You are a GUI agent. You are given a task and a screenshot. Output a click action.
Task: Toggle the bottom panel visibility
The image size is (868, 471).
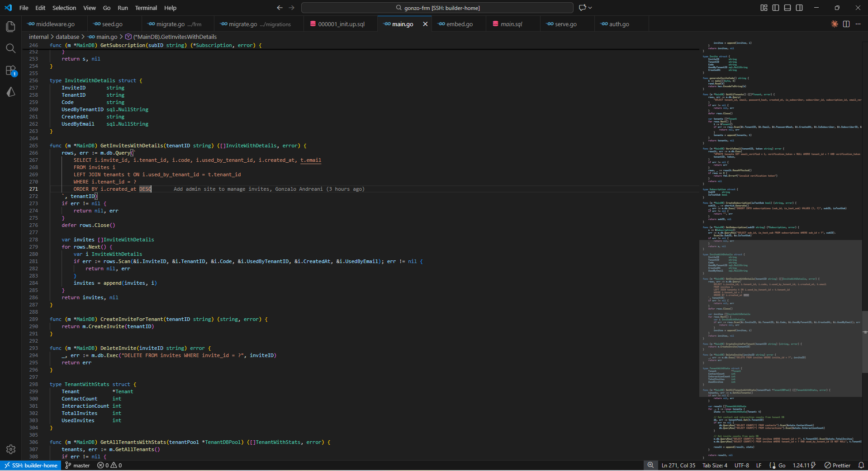pos(787,8)
